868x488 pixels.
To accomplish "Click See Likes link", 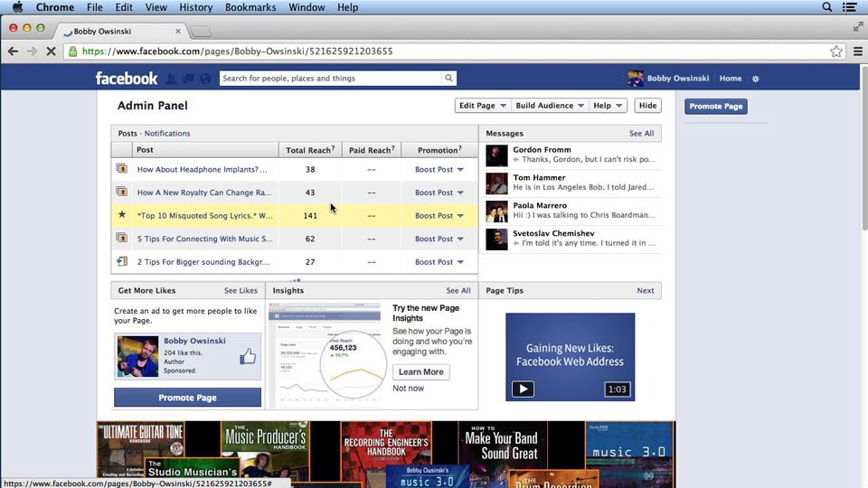I will (x=241, y=290).
